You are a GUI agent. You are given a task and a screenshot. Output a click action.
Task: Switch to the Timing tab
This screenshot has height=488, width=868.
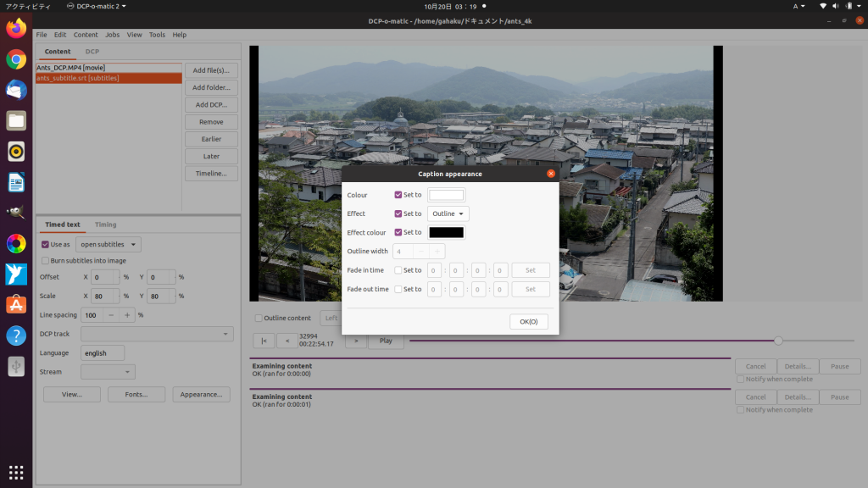click(x=105, y=225)
